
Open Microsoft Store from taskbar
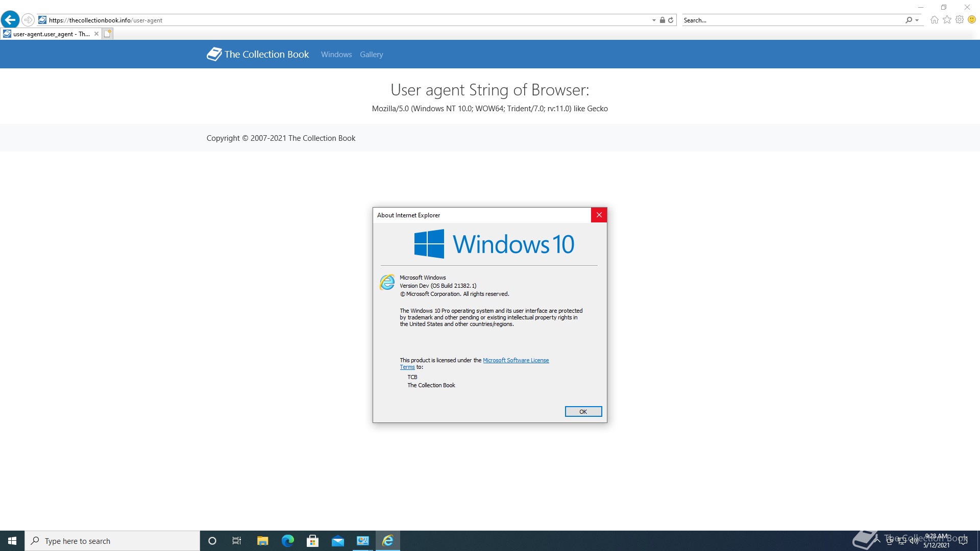(x=312, y=541)
